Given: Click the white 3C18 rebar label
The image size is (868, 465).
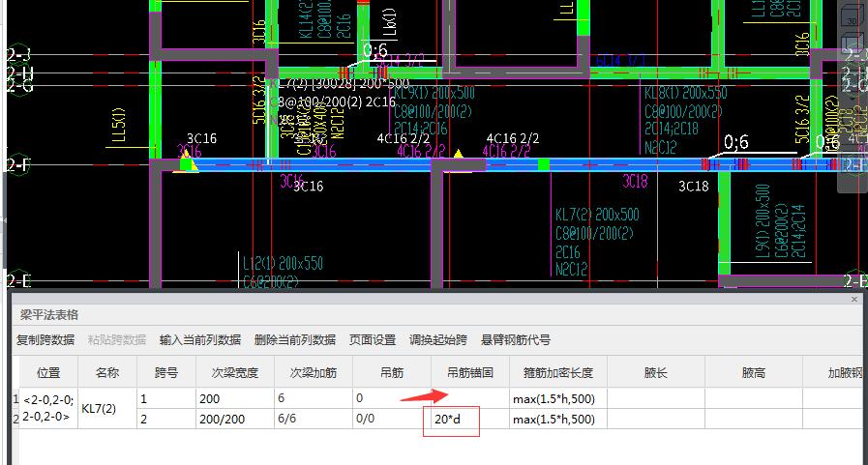Looking at the screenshot, I should coord(694,187).
